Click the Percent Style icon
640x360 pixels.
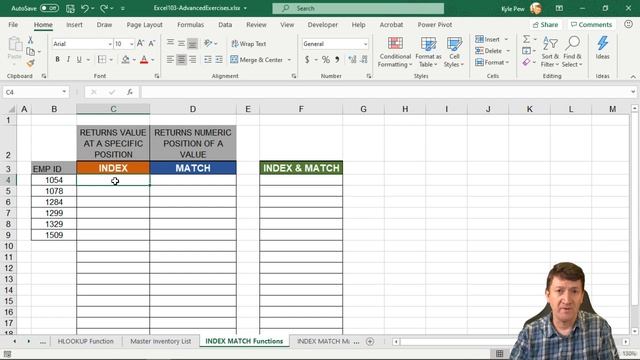(x=325, y=60)
